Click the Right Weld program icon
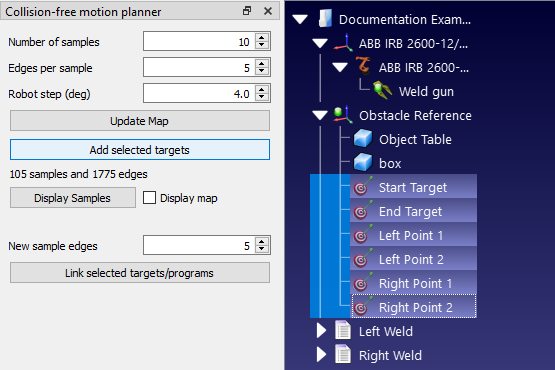Screen dimensions: 555x370 point(343,354)
